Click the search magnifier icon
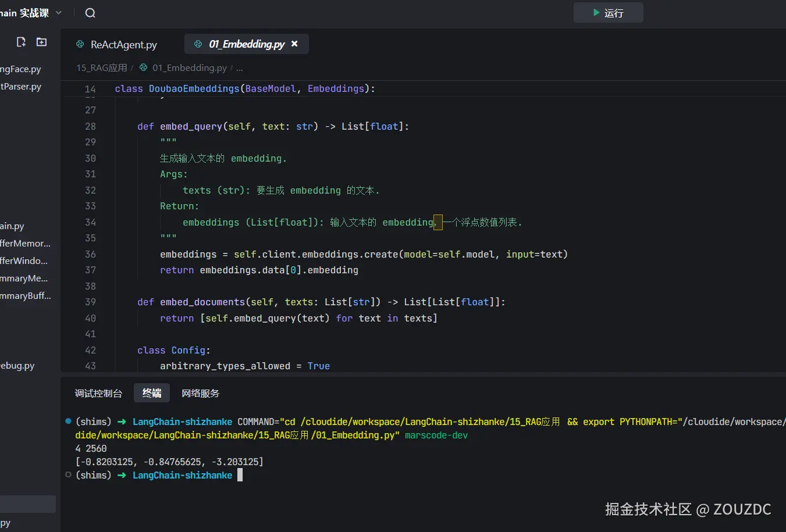Screen dimensions: 786x532 pos(90,13)
